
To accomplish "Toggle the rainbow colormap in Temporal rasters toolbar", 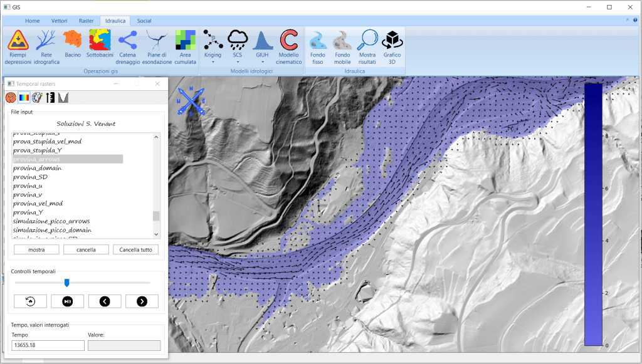I will (24, 97).
